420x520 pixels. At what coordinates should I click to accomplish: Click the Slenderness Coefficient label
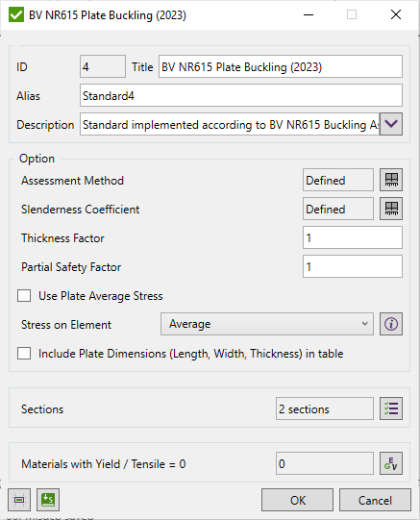click(x=80, y=210)
